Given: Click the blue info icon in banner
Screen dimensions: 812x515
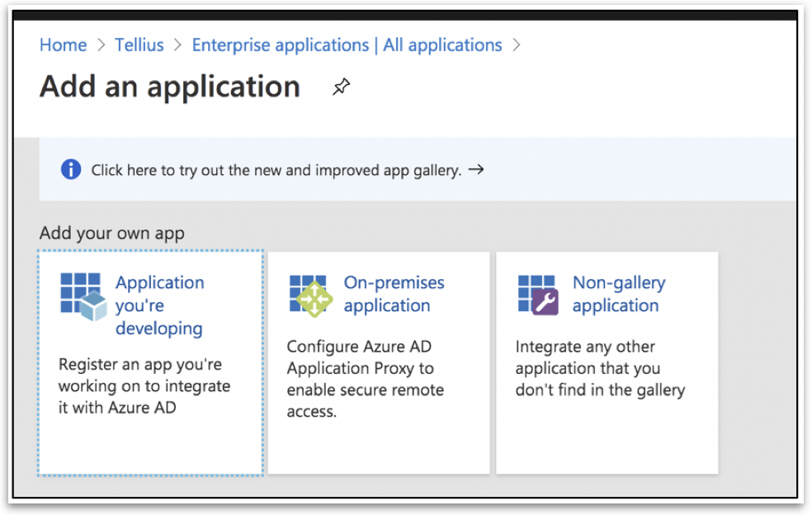Looking at the screenshot, I should click(x=72, y=170).
